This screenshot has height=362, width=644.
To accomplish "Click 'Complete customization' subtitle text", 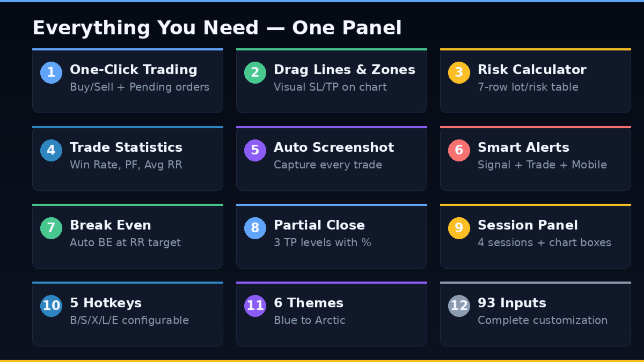I will point(543,321).
